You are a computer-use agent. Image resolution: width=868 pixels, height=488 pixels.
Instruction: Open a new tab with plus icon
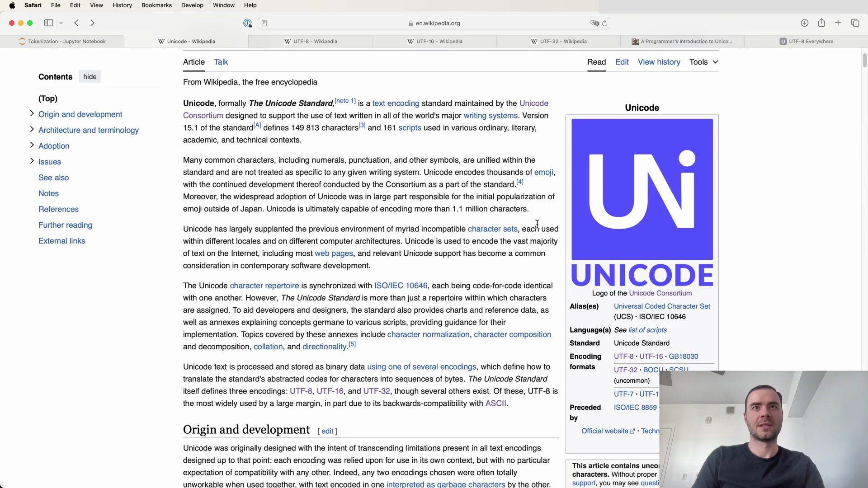click(838, 23)
